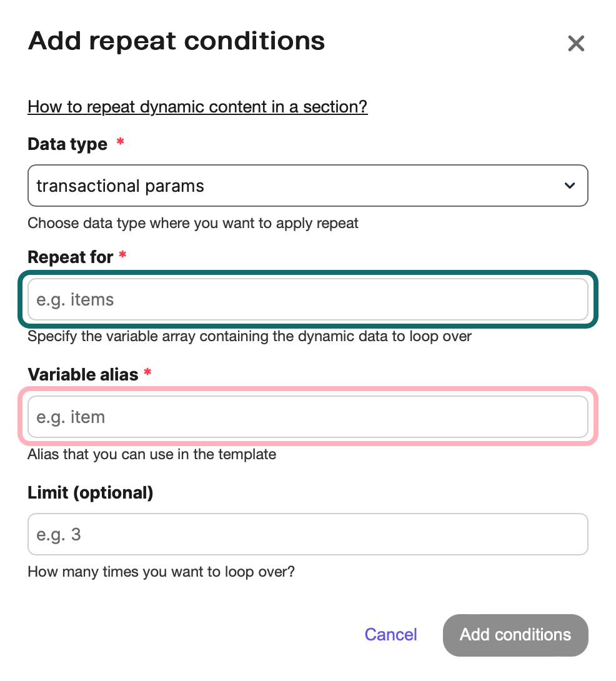This screenshot has height=681, width=616.
Task: Click the chevron arrow in Data type select
Action: click(569, 186)
